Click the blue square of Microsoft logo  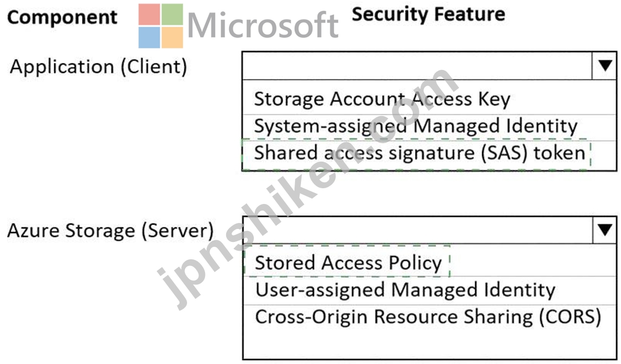coord(149,37)
